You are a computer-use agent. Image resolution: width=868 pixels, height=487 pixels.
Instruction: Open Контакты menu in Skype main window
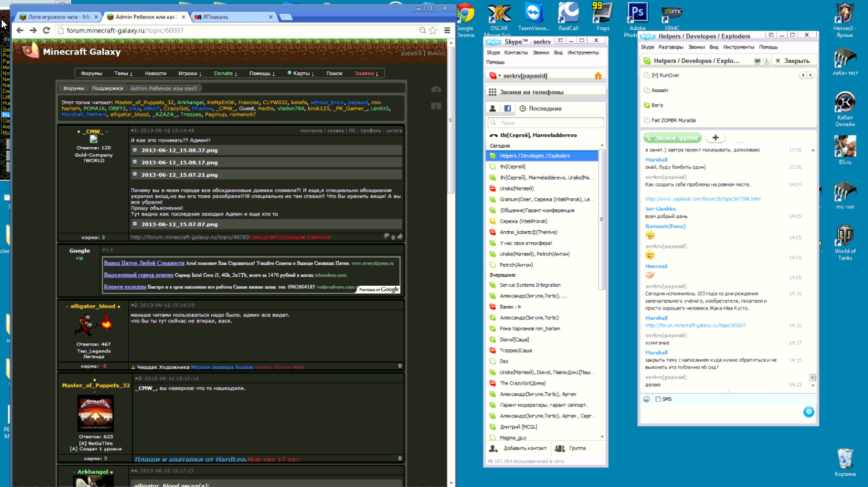(516, 52)
